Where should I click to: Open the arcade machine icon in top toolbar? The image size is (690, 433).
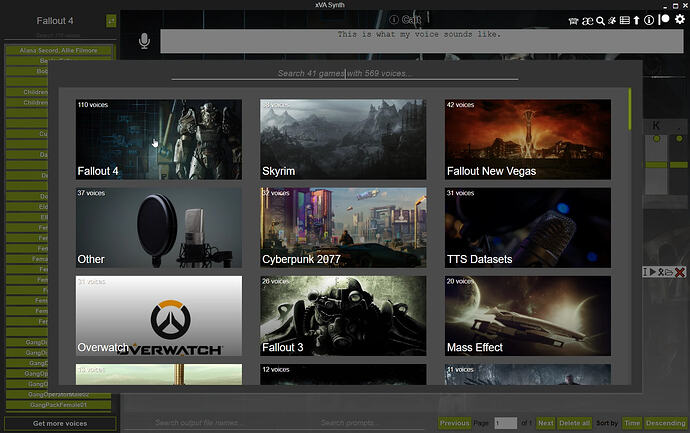click(x=573, y=21)
